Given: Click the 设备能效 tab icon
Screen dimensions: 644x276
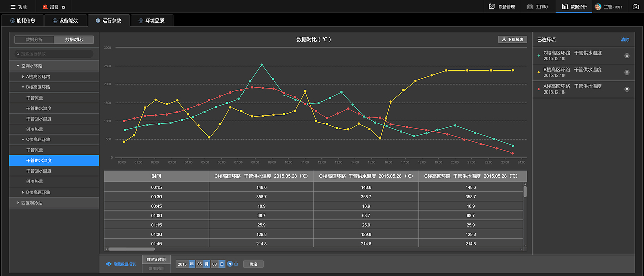Looking at the screenshot, I should click(55, 21).
